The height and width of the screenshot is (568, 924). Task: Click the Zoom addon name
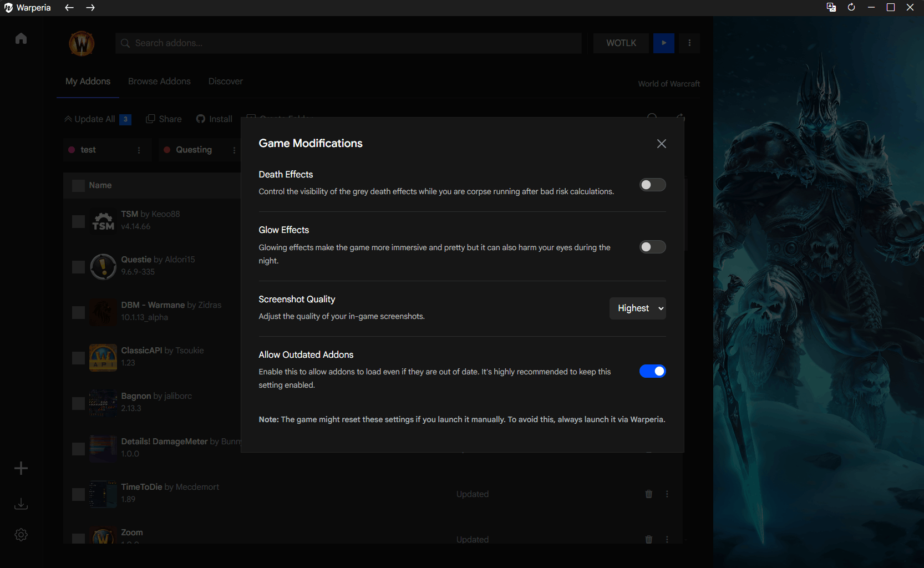pos(132,532)
